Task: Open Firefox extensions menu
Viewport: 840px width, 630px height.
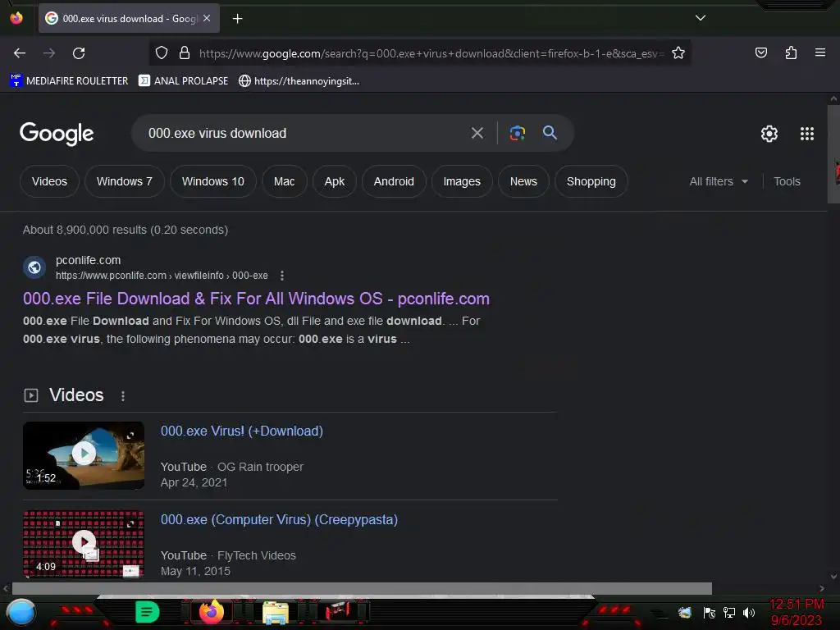Action: (791, 52)
